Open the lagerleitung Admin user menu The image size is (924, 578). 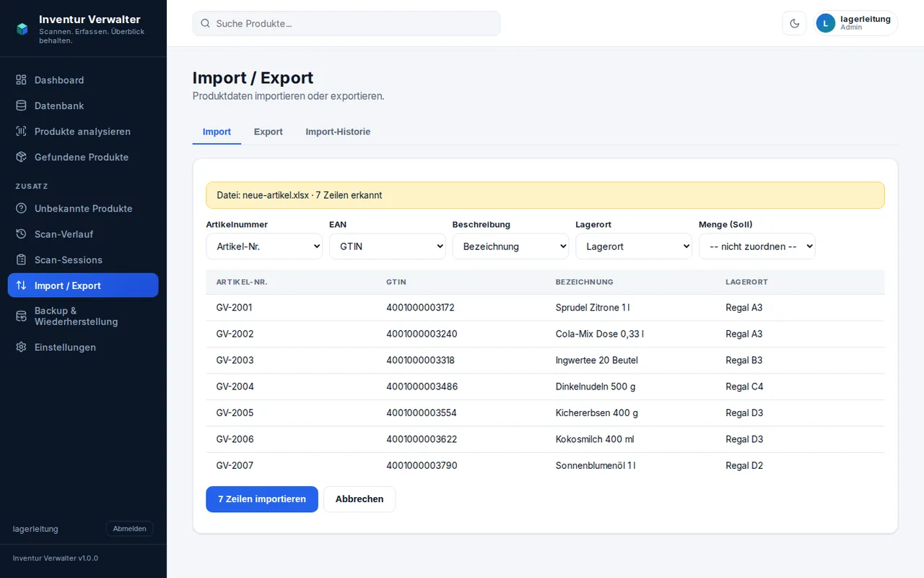coord(855,23)
